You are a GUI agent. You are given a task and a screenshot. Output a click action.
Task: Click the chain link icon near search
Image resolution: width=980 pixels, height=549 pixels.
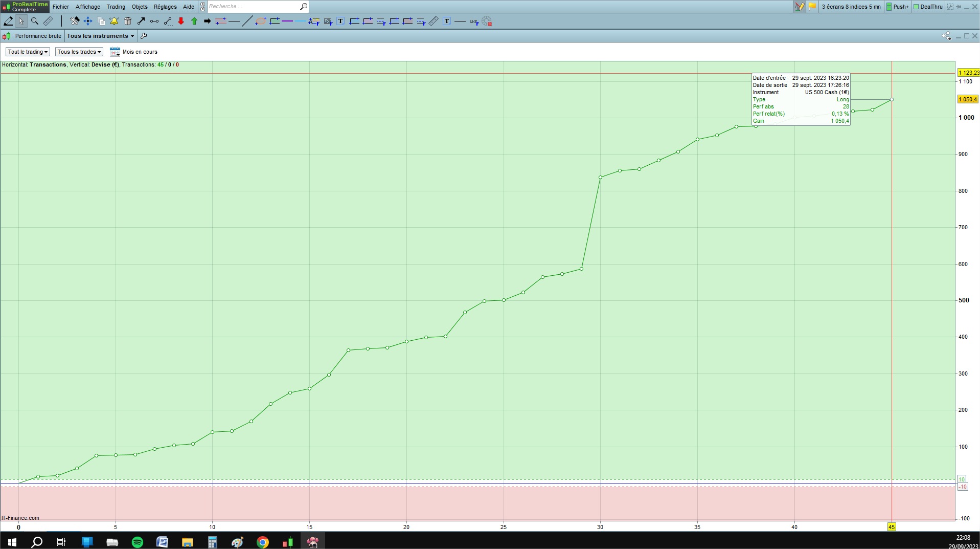tap(203, 7)
